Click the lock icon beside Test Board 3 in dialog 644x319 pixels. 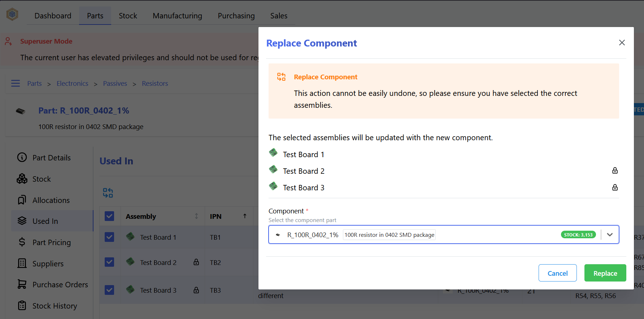(615, 187)
